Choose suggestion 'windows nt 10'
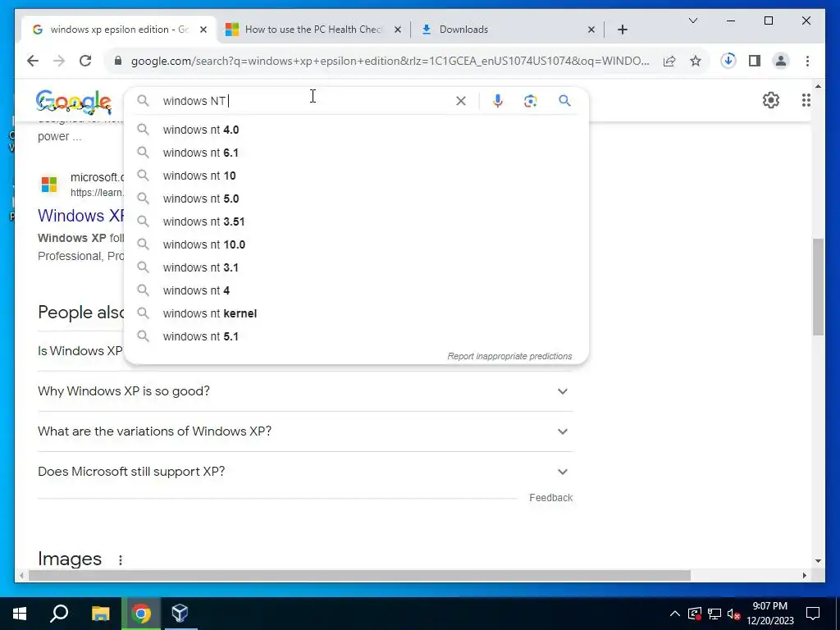 click(356, 176)
